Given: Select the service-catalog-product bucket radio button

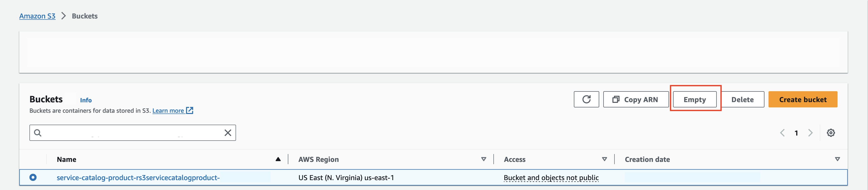Looking at the screenshot, I should [x=33, y=178].
